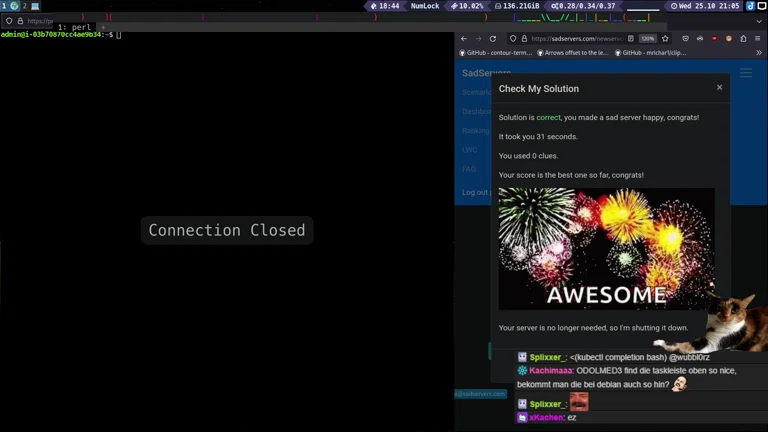Click the red extension icon in toolbar
This screenshot has height=432, width=768.
[x=714, y=39]
